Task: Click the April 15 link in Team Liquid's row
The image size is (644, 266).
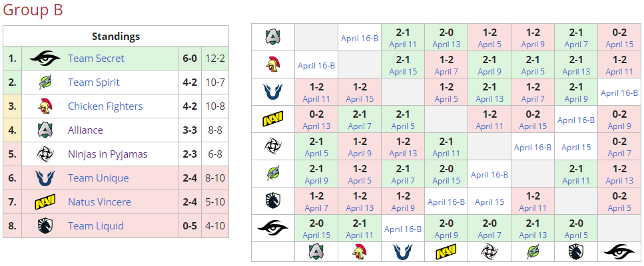Action: click(x=489, y=202)
